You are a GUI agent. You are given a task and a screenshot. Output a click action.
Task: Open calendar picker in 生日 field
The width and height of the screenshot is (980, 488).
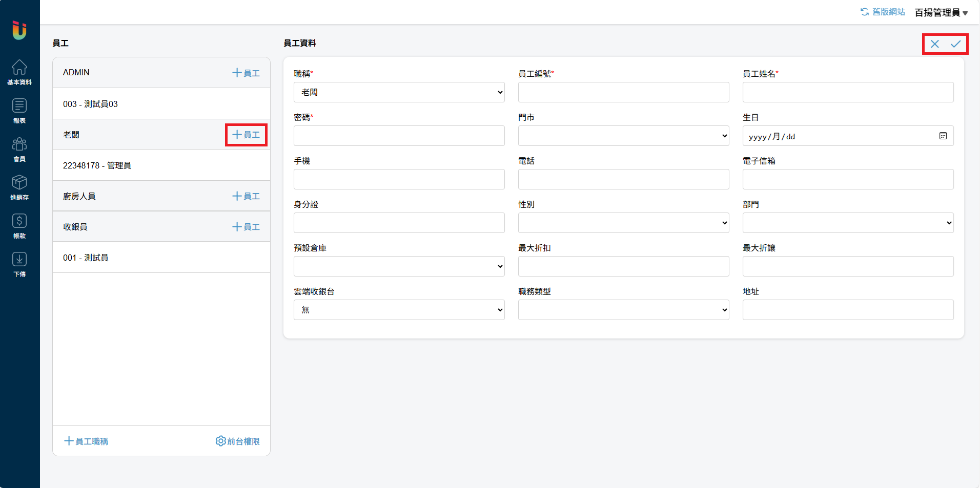click(943, 136)
